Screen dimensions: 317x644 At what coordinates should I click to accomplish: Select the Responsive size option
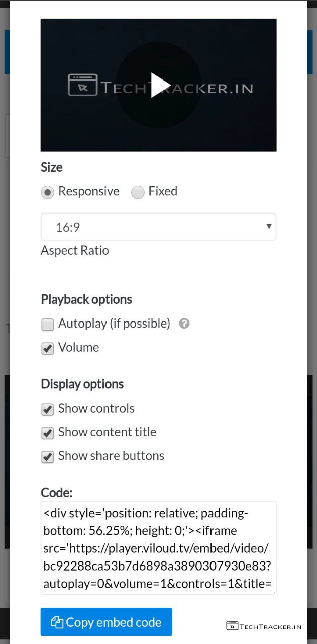pyautogui.click(x=48, y=192)
